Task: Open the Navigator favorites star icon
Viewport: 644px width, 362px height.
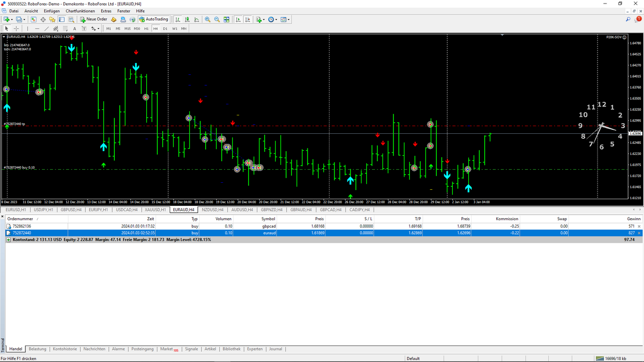Action: 52,19
